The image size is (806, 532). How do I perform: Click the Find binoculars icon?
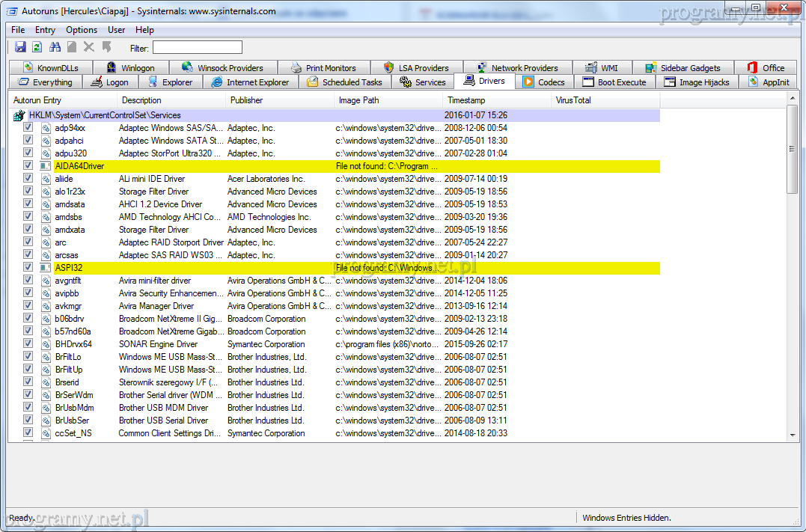[55, 47]
